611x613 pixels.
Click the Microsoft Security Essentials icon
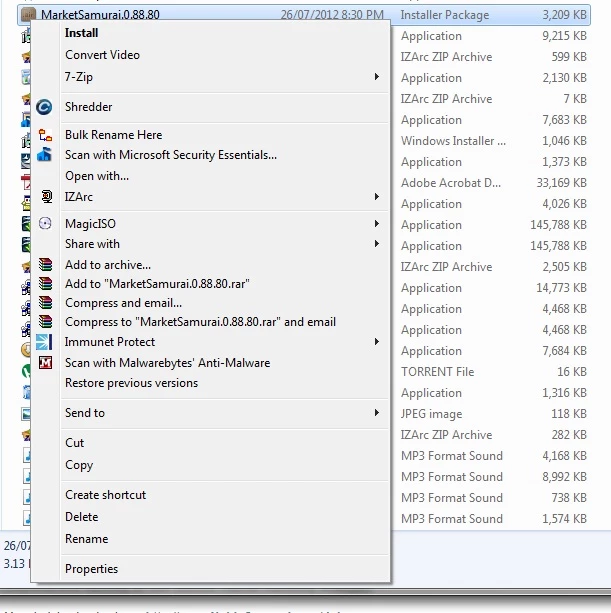[x=45, y=155]
